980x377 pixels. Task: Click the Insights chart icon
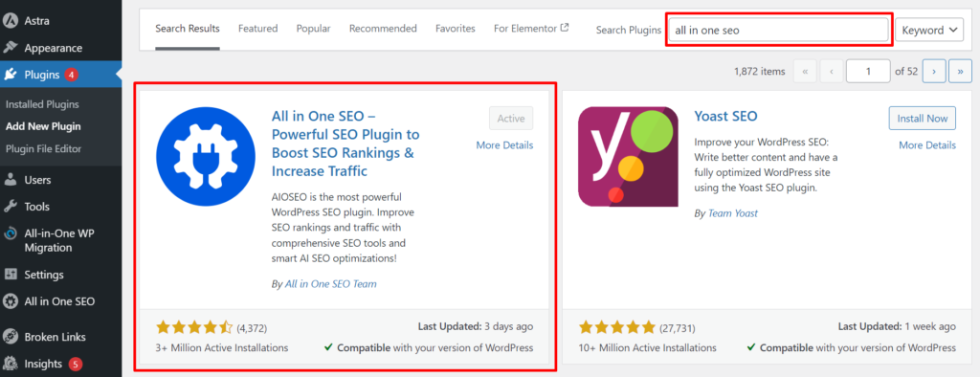pyautogui.click(x=10, y=364)
